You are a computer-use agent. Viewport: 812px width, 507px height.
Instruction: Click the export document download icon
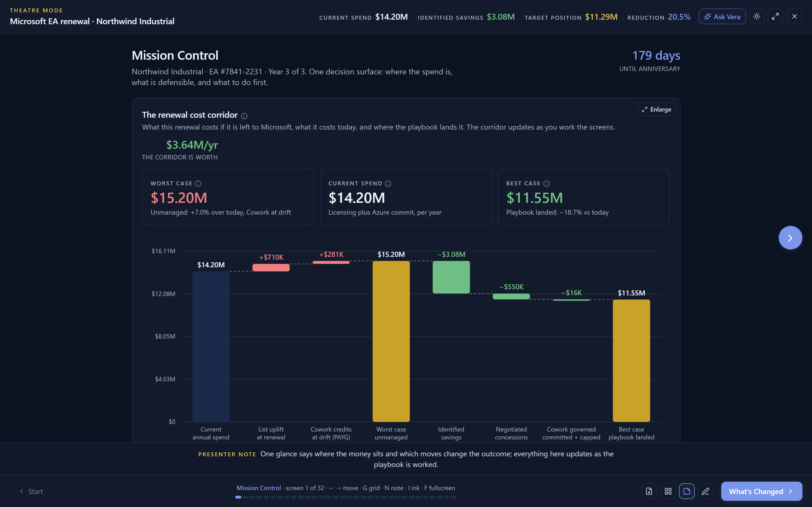click(649, 491)
